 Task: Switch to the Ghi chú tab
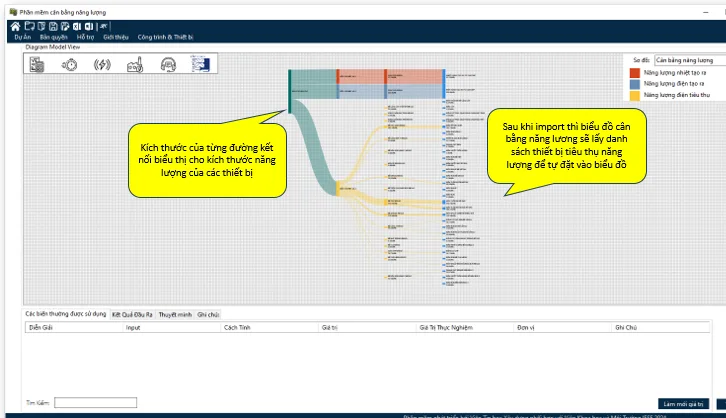pos(208,315)
